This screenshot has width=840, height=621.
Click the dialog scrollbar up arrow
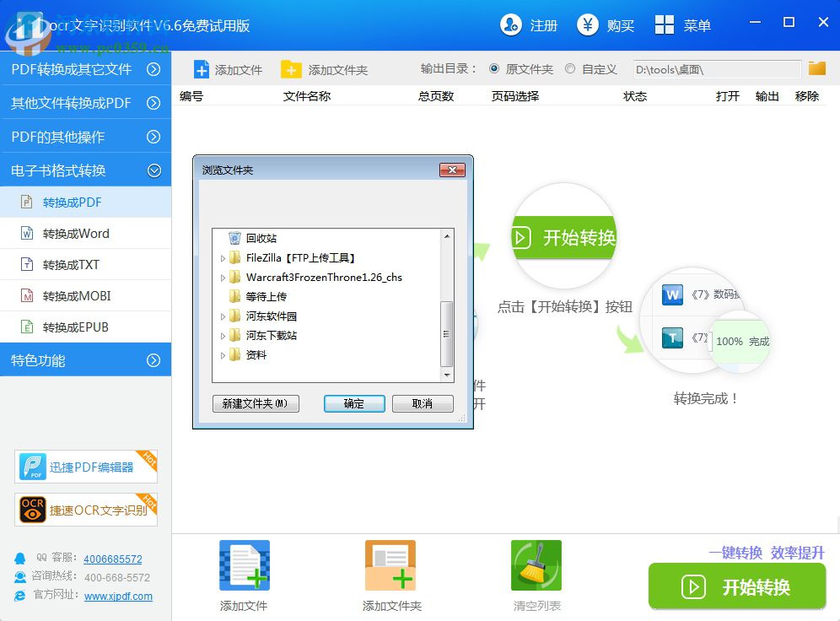447,235
